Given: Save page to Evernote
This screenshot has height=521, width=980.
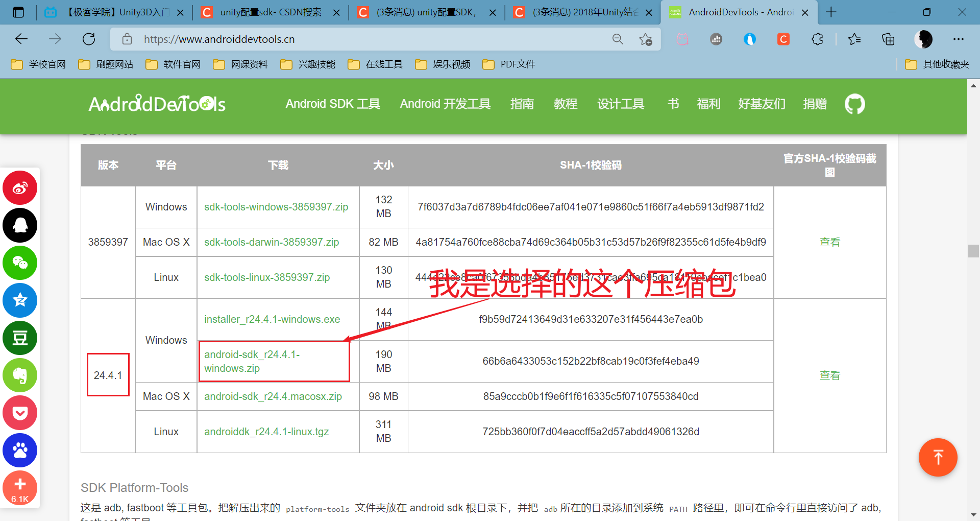Looking at the screenshot, I should (20, 375).
